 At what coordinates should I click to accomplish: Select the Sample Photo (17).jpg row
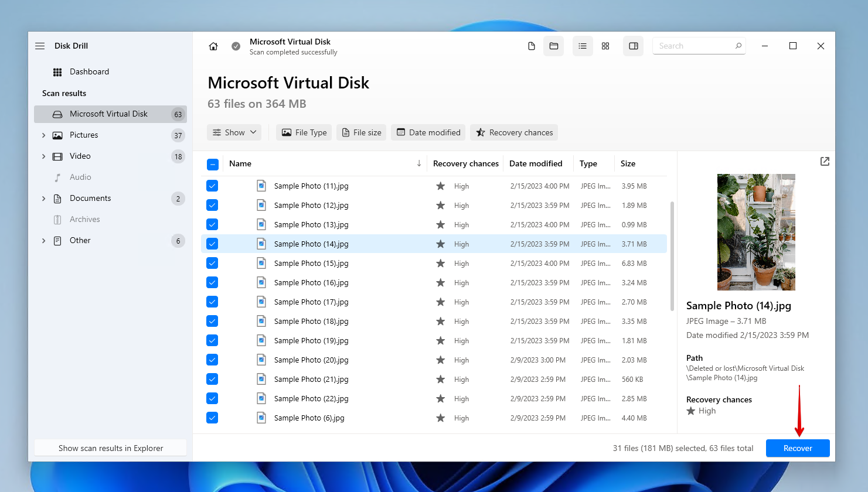point(434,302)
